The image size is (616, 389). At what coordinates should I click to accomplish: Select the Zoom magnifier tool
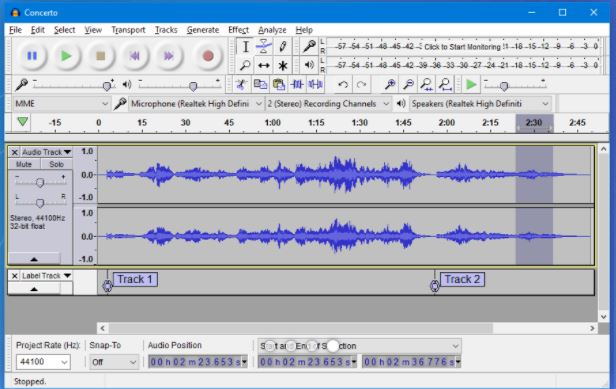tap(245, 65)
